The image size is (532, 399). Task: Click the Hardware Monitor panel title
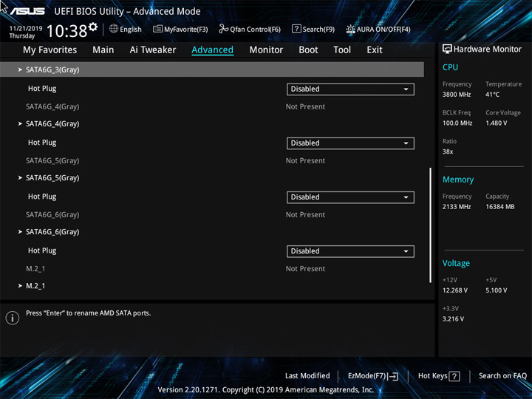coord(488,50)
